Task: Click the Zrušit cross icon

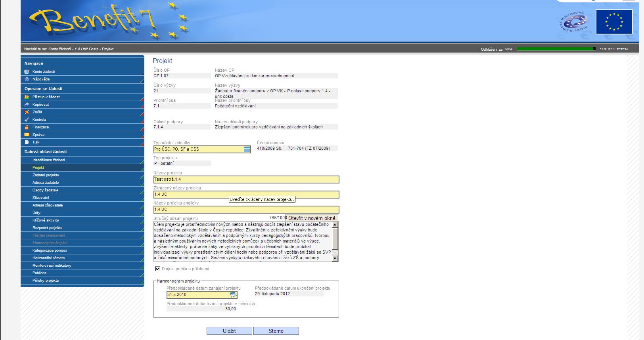Action: (x=27, y=112)
